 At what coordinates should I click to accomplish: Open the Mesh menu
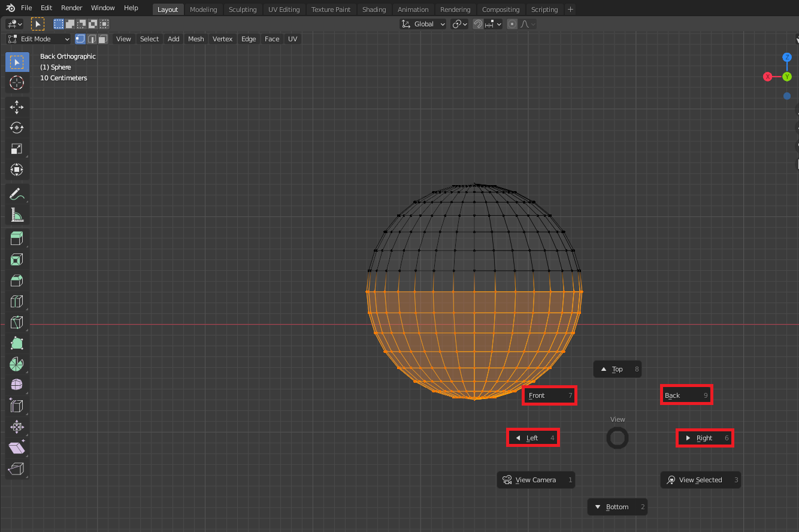[x=196, y=39]
